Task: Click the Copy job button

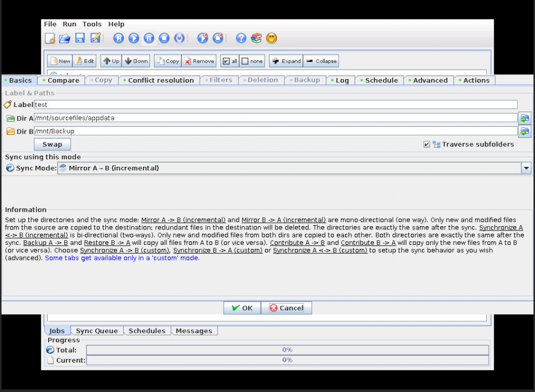Action: tap(168, 61)
